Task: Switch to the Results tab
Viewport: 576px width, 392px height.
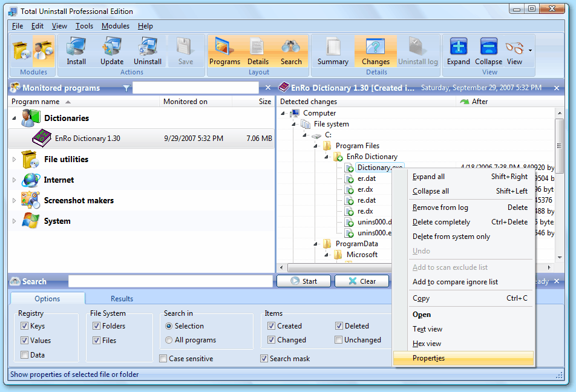Action: (122, 299)
